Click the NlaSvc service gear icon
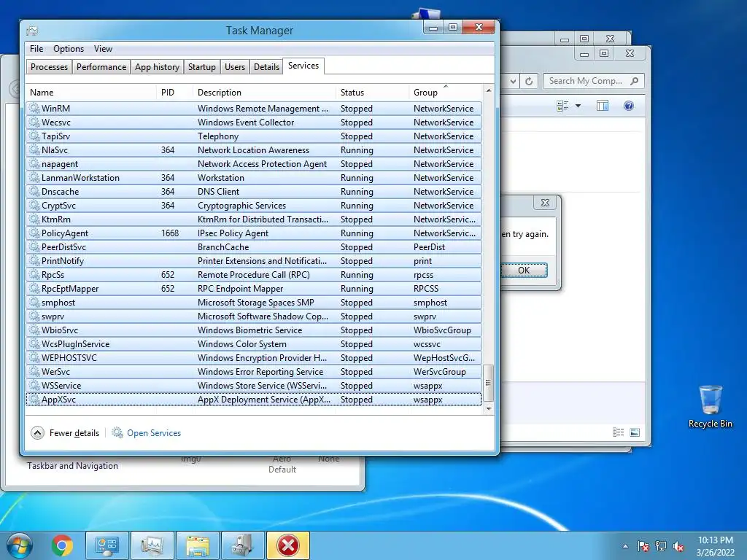The width and height of the screenshot is (747, 560). pyautogui.click(x=34, y=149)
